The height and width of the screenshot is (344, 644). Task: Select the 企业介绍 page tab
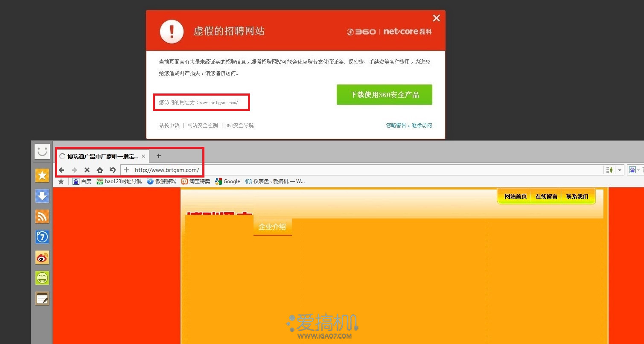pos(272,227)
